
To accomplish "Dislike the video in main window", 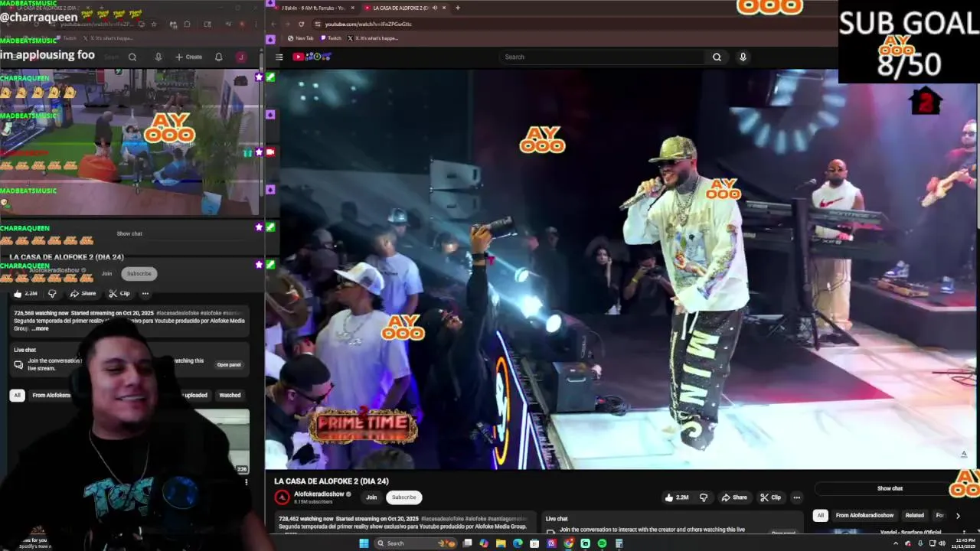I will (x=704, y=497).
